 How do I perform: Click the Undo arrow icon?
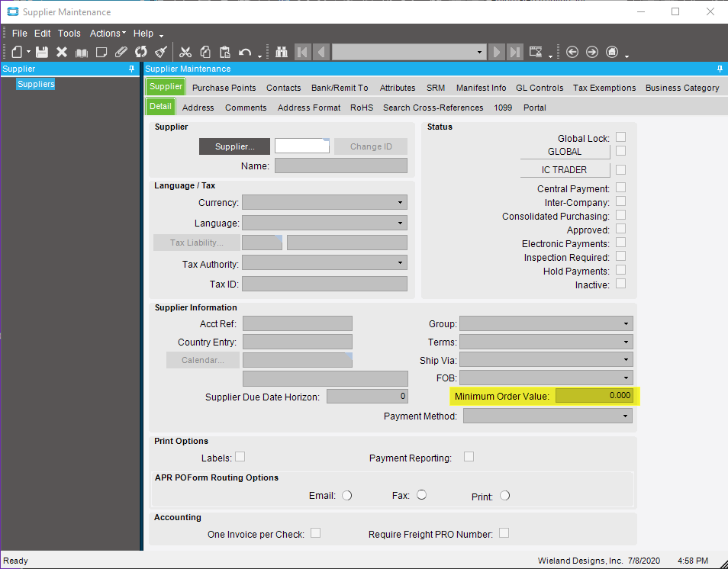tap(245, 52)
